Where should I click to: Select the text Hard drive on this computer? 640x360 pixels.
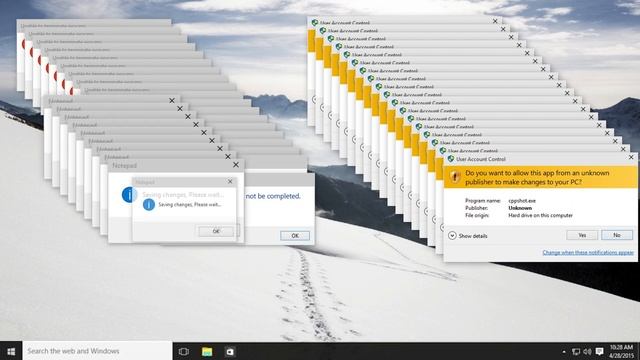540,216
